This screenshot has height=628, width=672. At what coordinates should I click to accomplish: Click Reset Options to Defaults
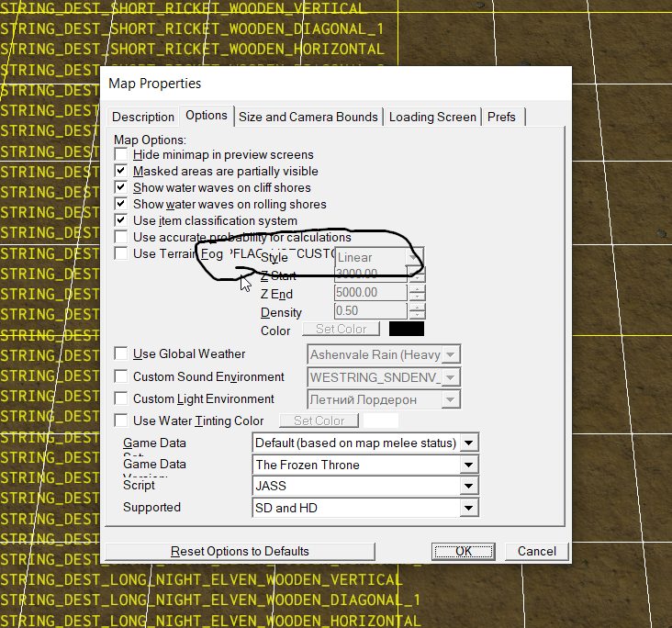point(240,551)
